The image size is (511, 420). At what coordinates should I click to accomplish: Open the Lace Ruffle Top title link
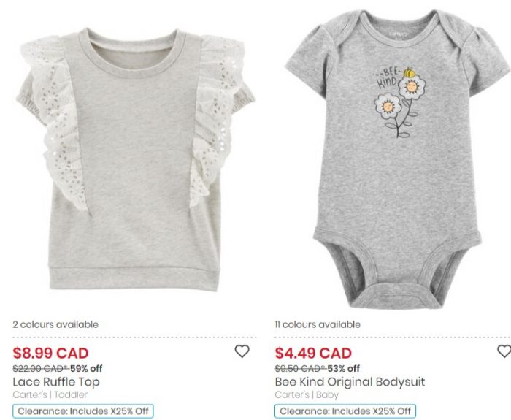tap(56, 382)
